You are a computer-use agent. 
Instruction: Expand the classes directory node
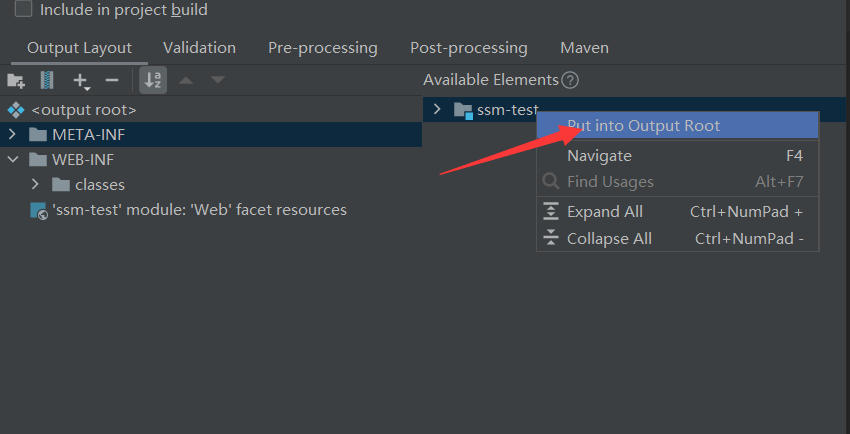pos(35,185)
